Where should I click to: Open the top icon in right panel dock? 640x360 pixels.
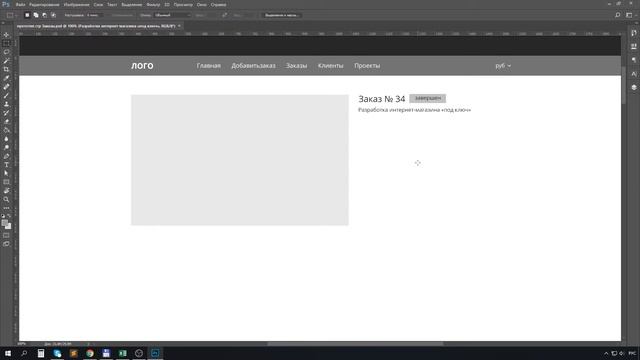[634, 33]
